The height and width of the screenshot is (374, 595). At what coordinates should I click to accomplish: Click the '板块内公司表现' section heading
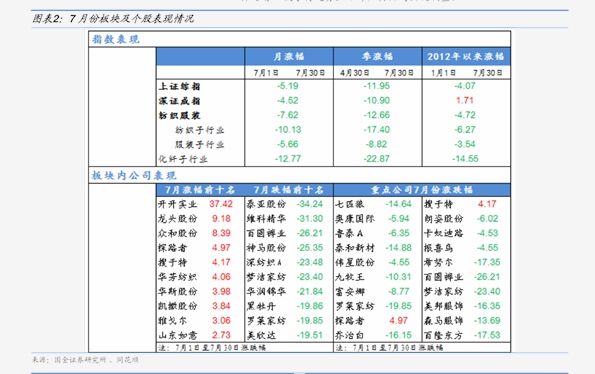coord(134,176)
